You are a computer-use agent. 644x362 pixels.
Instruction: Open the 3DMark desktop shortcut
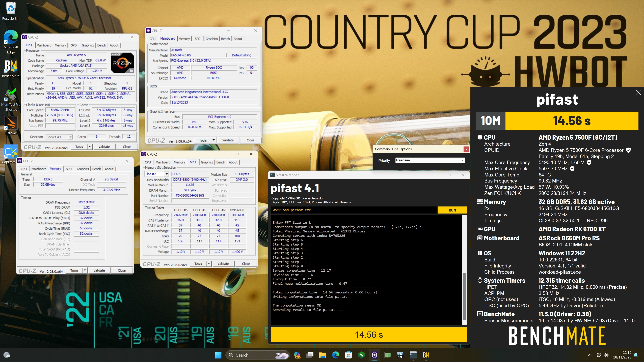click(11, 126)
